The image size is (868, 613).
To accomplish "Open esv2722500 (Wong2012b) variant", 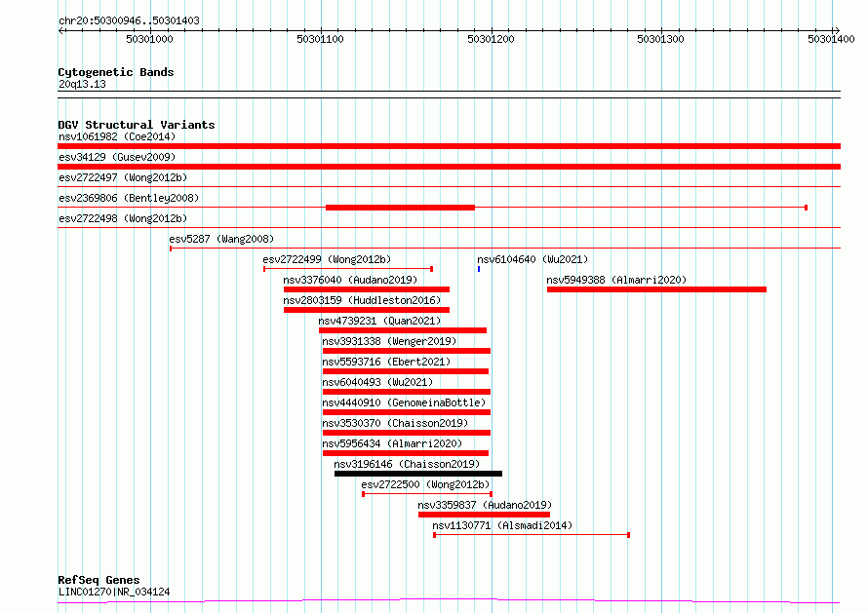I will pos(425,484).
